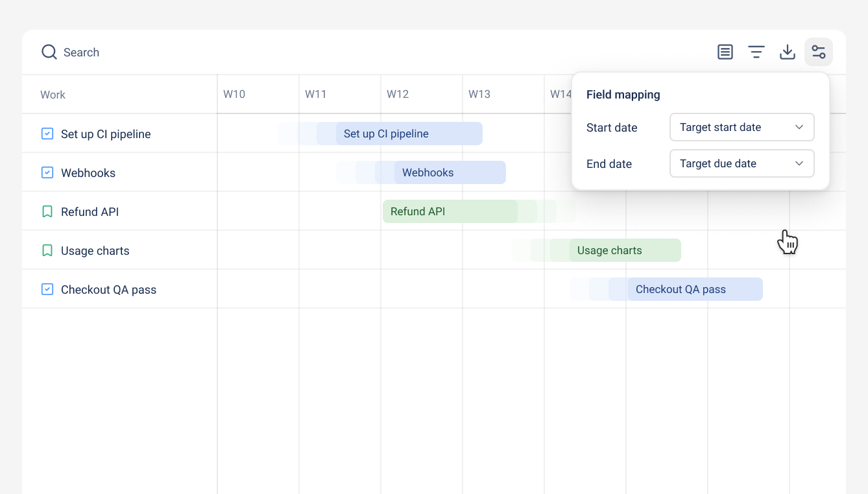The image size is (868, 494).
Task: Click the Field mapping popup title
Action: click(623, 95)
